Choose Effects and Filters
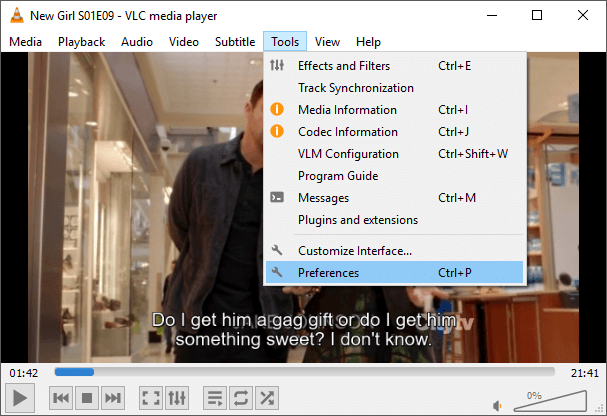 click(x=394, y=66)
